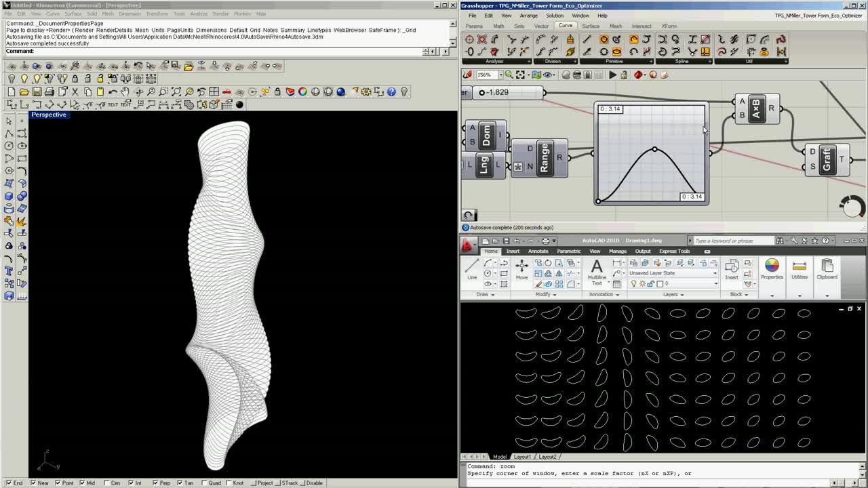This screenshot has height=488, width=868.
Task: Click the STrack button in Rhino status bar
Action: [x=285, y=483]
